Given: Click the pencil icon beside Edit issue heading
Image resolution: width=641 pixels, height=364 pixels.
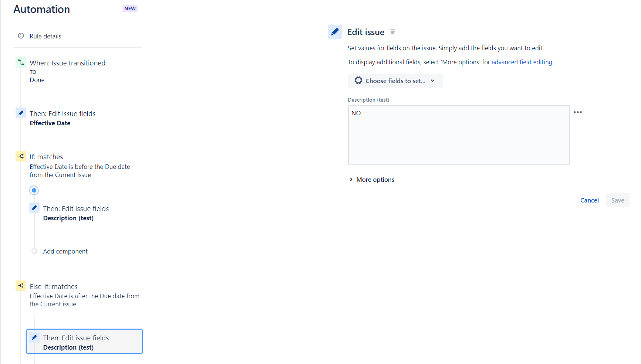Looking at the screenshot, I should click(335, 32).
